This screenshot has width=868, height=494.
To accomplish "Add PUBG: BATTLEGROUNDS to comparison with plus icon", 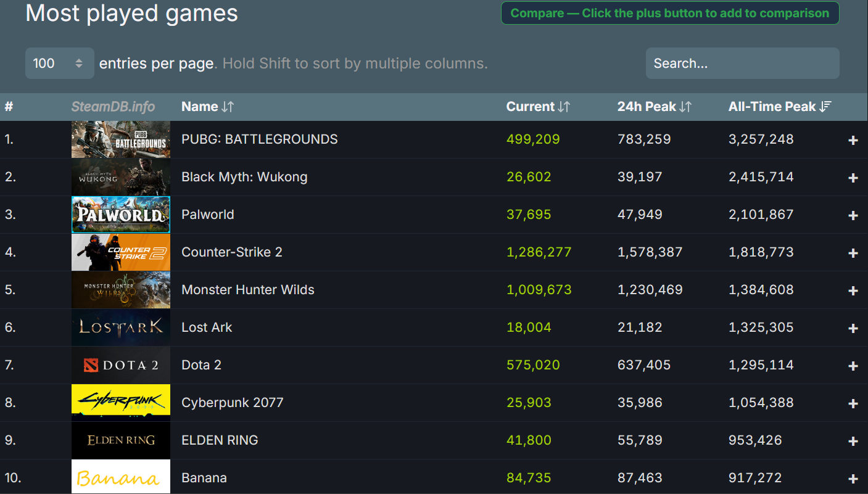I will 853,139.
